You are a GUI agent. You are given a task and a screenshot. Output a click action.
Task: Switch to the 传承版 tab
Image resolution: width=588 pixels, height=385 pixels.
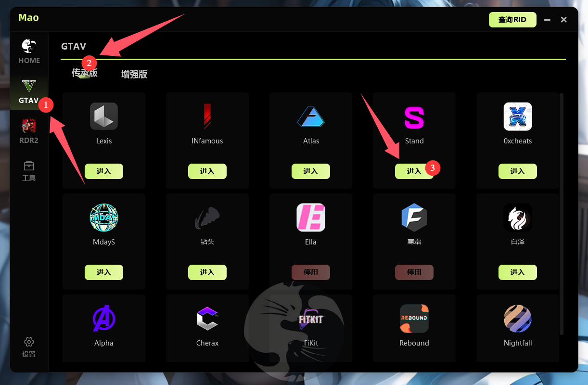[85, 73]
